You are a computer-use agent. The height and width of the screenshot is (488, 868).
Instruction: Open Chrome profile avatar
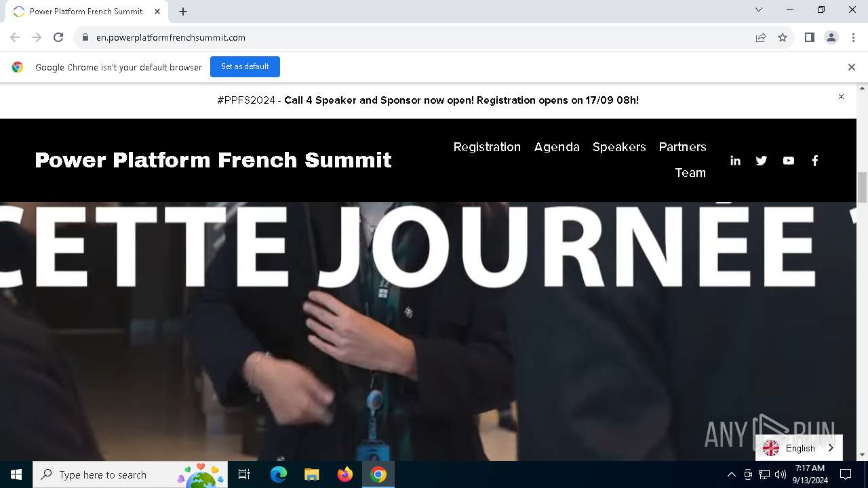831,37
